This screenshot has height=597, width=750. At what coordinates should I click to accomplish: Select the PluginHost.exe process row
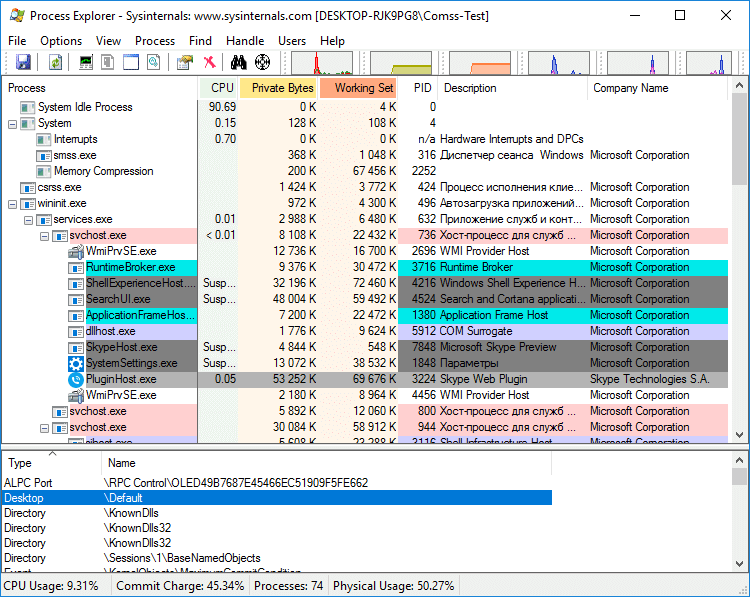coord(366,380)
